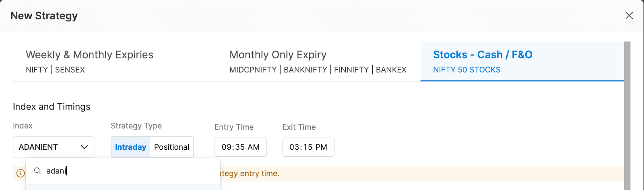Click the ADANIENT text in the Index selector
Image resolution: width=644 pixels, height=190 pixels.
[x=38, y=147]
